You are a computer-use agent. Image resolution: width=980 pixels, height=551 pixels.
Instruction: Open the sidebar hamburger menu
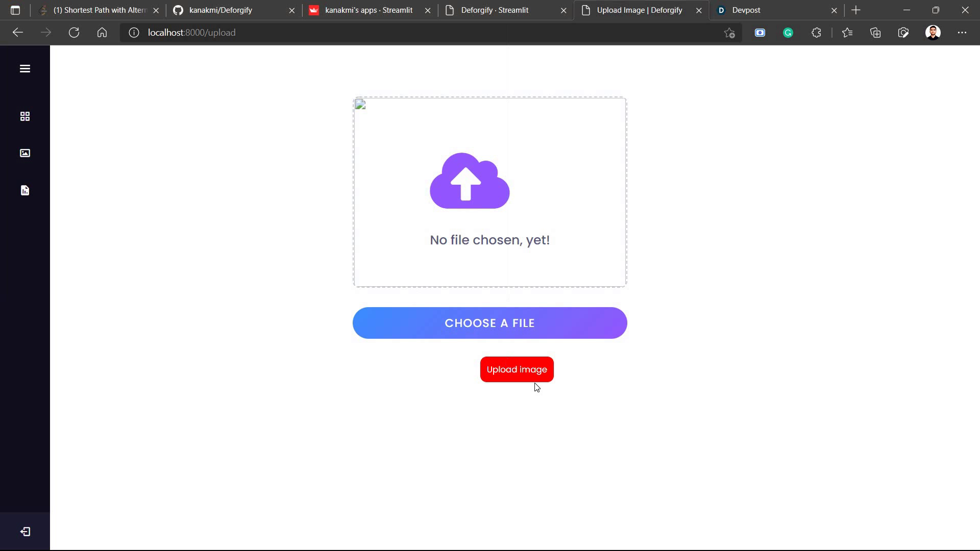(x=24, y=69)
